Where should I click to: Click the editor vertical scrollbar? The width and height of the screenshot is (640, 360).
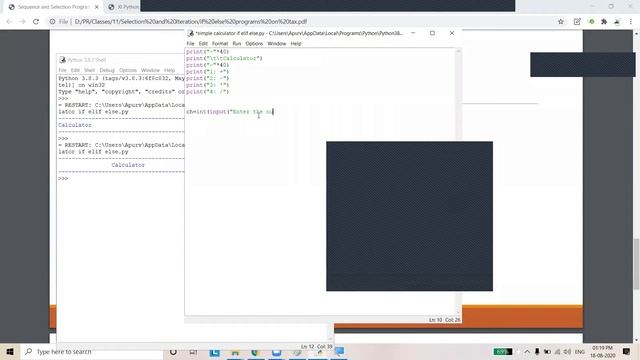pos(458,182)
